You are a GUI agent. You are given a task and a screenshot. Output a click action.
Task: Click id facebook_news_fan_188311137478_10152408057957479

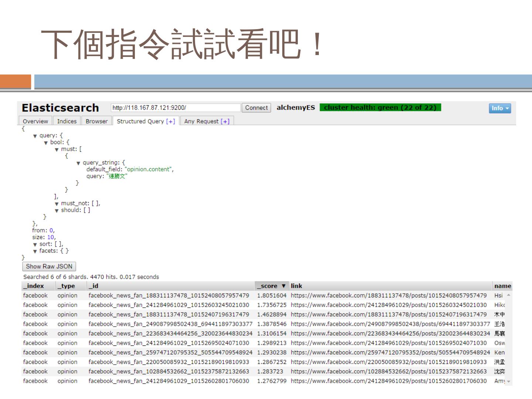click(169, 296)
